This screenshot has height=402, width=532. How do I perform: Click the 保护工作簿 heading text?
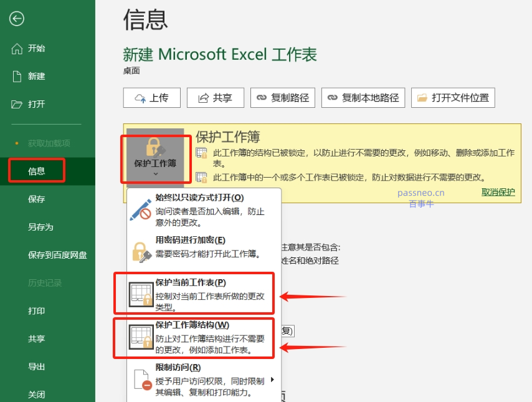pos(228,137)
